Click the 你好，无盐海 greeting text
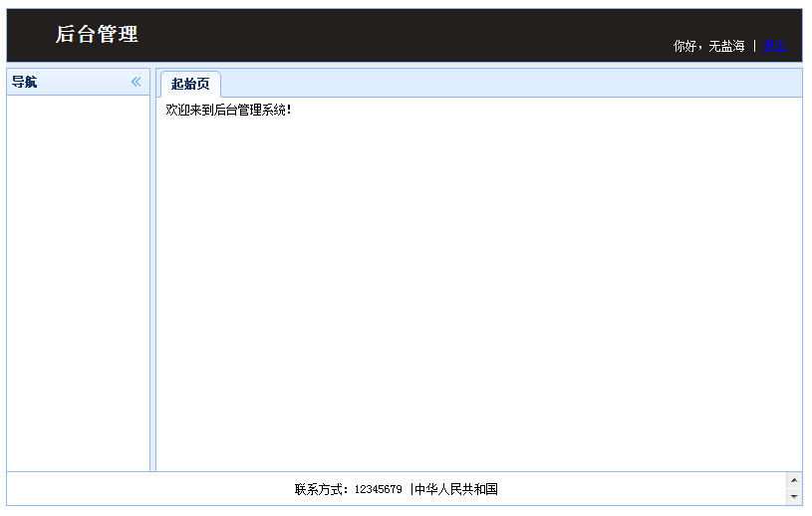 [x=709, y=46]
